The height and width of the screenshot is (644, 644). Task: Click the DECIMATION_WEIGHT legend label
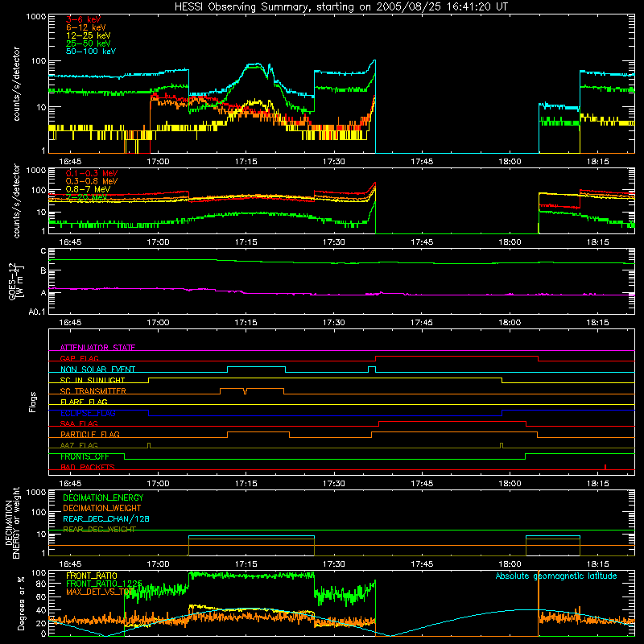tap(102, 508)
